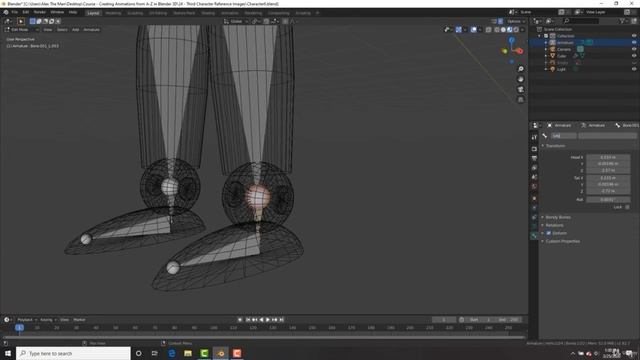Hide the Armature via its eye icon

634,42
